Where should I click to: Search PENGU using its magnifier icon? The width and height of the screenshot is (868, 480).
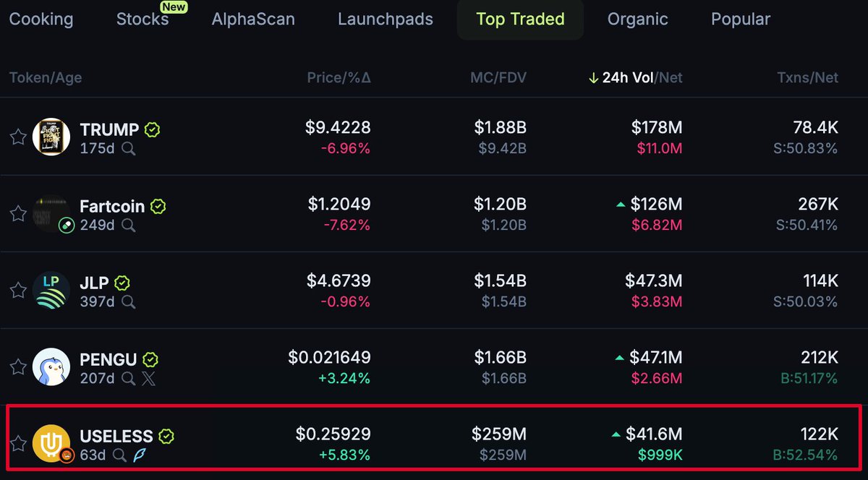point(128,379)
